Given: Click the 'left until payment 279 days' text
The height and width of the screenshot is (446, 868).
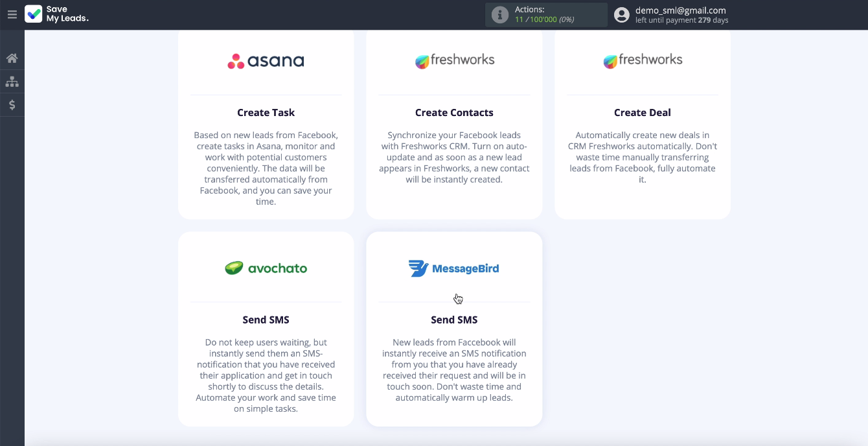Looking at the screenshot, I should [x=682, y=21].
